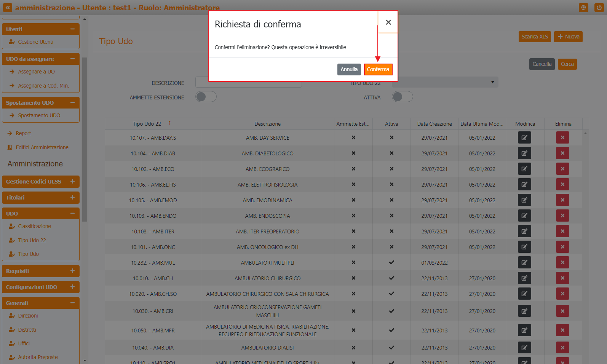Open Spostamento UDO sub-item link
607x364 pixels.
39,115
